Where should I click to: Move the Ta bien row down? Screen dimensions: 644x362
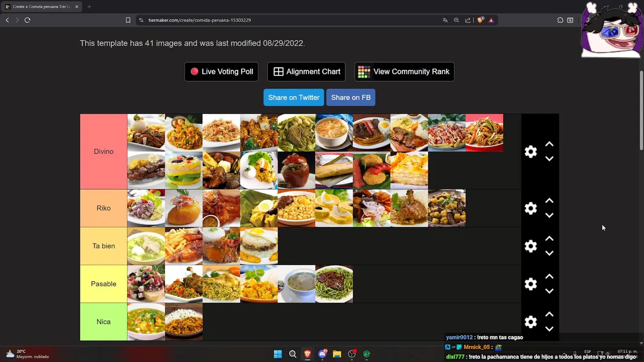pos(549,253)
